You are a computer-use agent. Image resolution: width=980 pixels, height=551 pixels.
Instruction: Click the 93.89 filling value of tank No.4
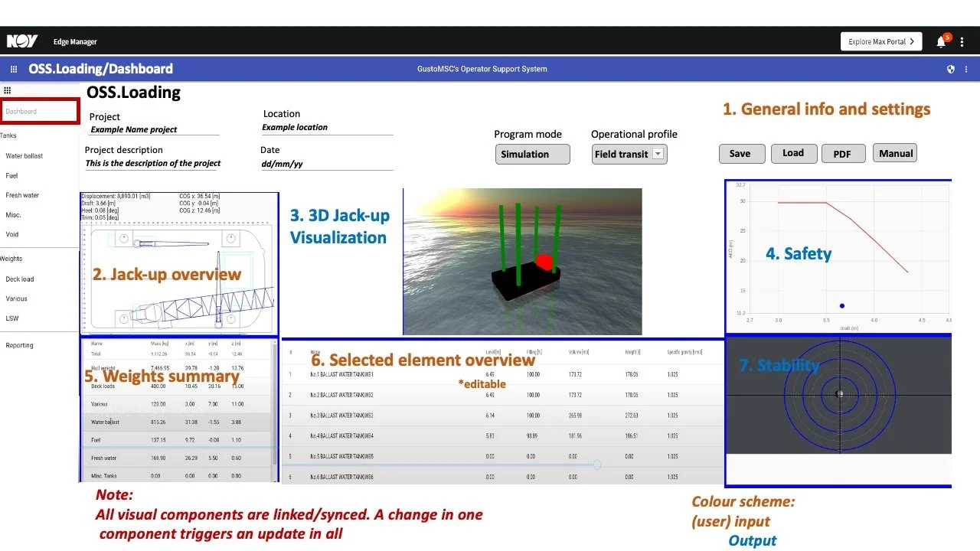click(532, 436)
